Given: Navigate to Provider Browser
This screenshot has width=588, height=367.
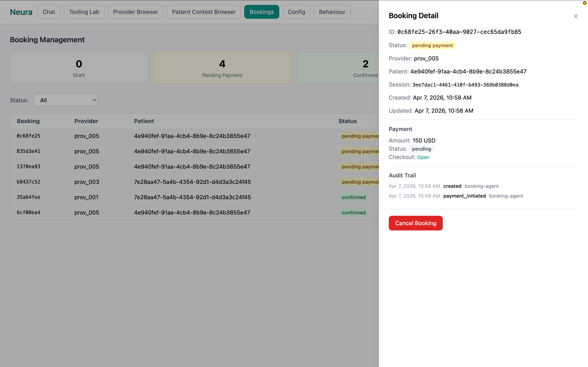Looking at the screenshot, I should [x=136, y=12].
